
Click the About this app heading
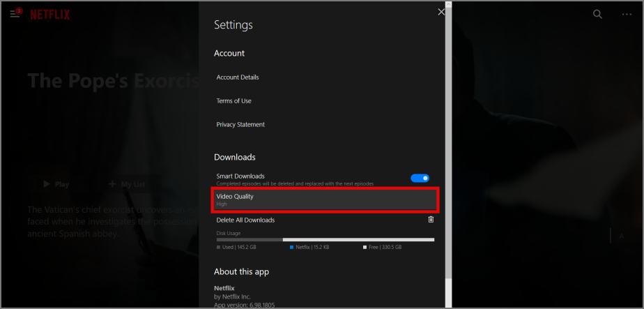click(241, 271)
